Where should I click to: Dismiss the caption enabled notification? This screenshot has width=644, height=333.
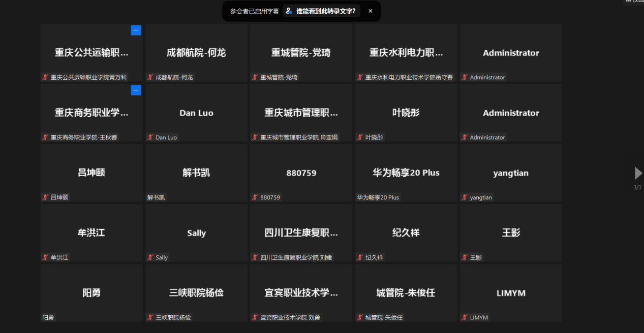tap(371, 11)
